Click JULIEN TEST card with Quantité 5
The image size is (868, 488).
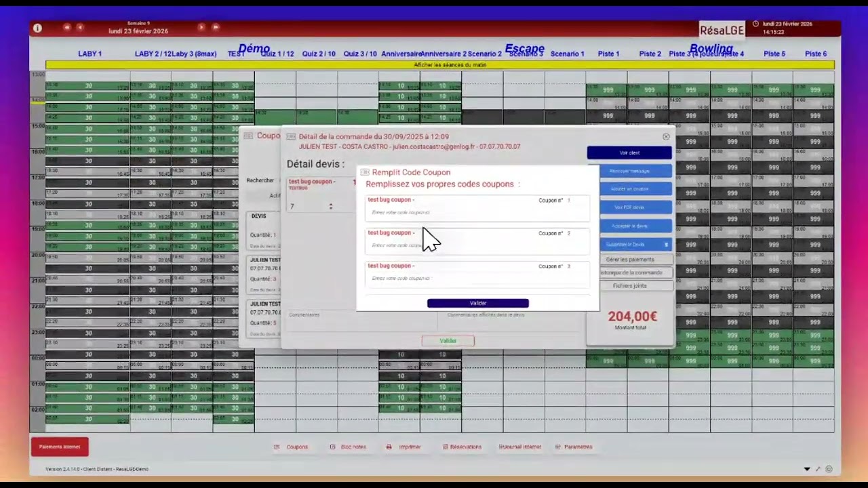(x=264, y=318)
